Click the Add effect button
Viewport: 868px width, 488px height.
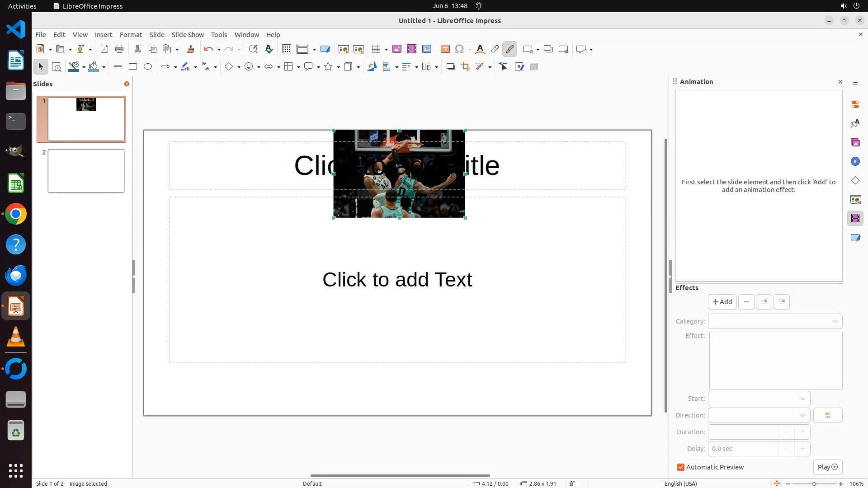pyautogui.click(x=722, y=302)
